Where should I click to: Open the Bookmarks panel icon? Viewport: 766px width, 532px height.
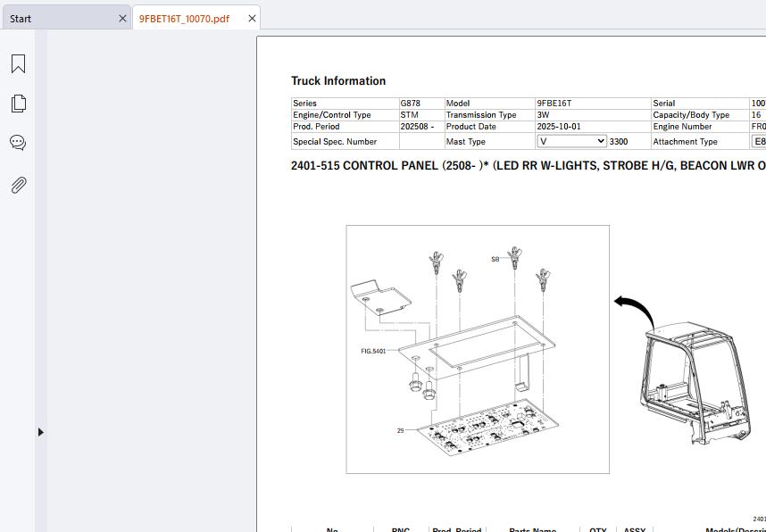click(18, 63)
